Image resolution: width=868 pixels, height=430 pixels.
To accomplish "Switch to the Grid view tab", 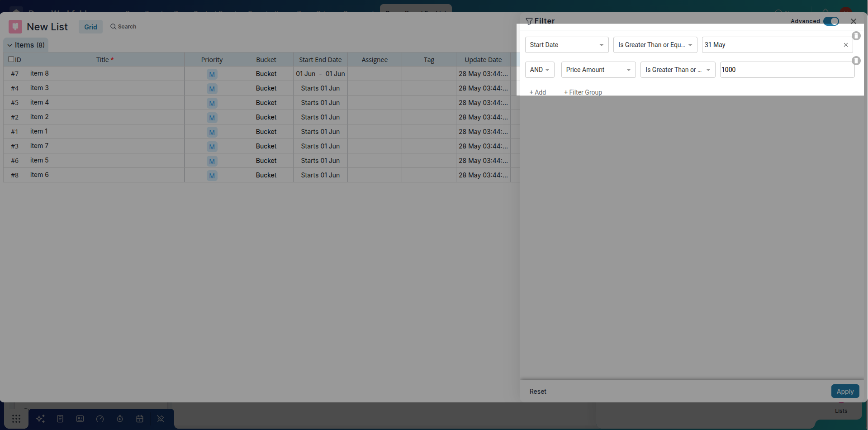I will [90, 27].
